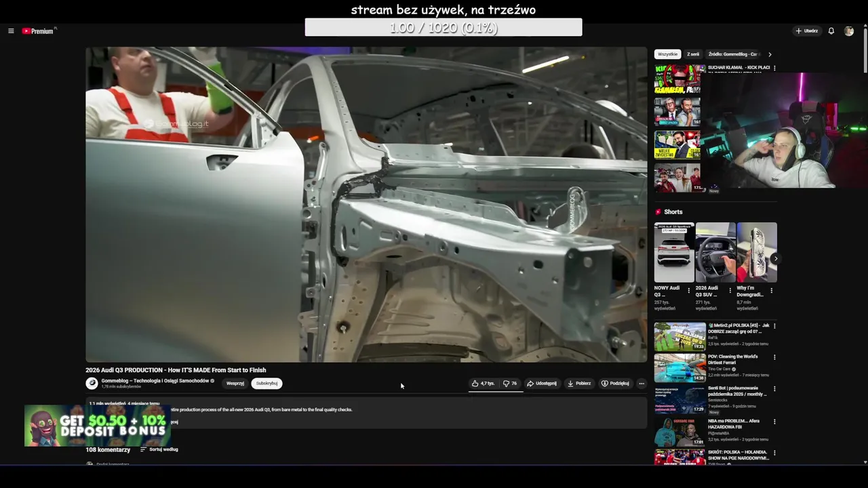The image size is (868, 488).
Task: Open NBA ma PROBLEM thumbnail 17:01
Action: click(679, 432)
